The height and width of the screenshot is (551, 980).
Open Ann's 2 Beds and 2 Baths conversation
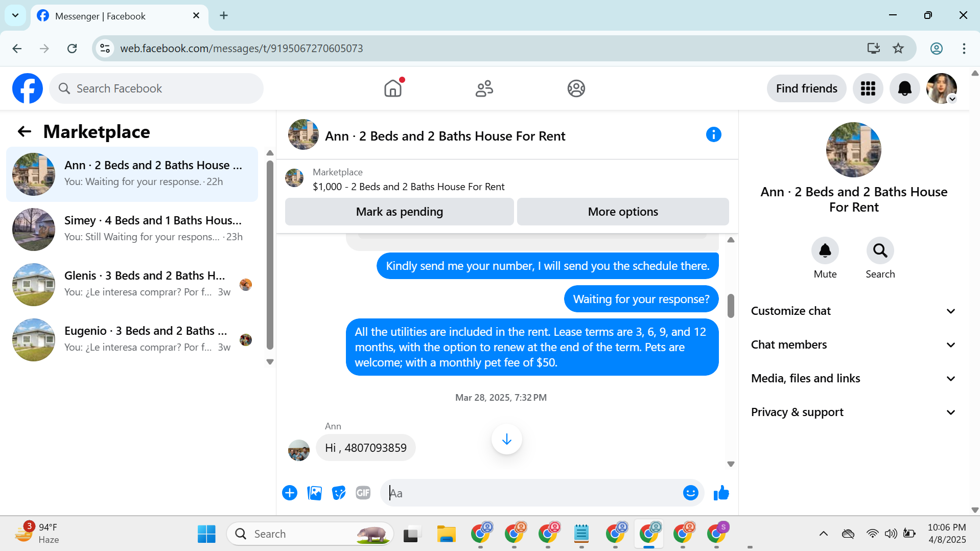pos(132,174)
